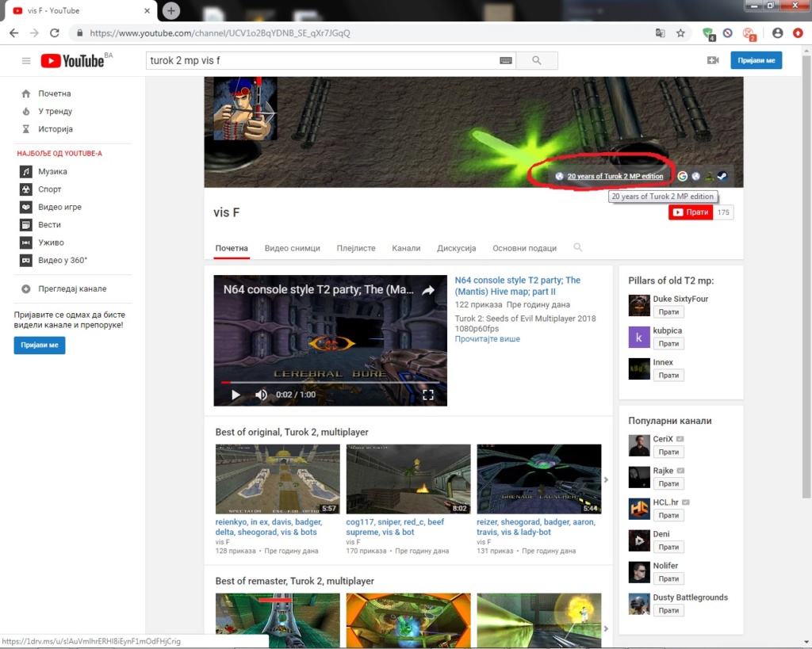
Task: Click top-right Пријави ме sign-in button
Action: pyautogui.click(x=756, y=60)
